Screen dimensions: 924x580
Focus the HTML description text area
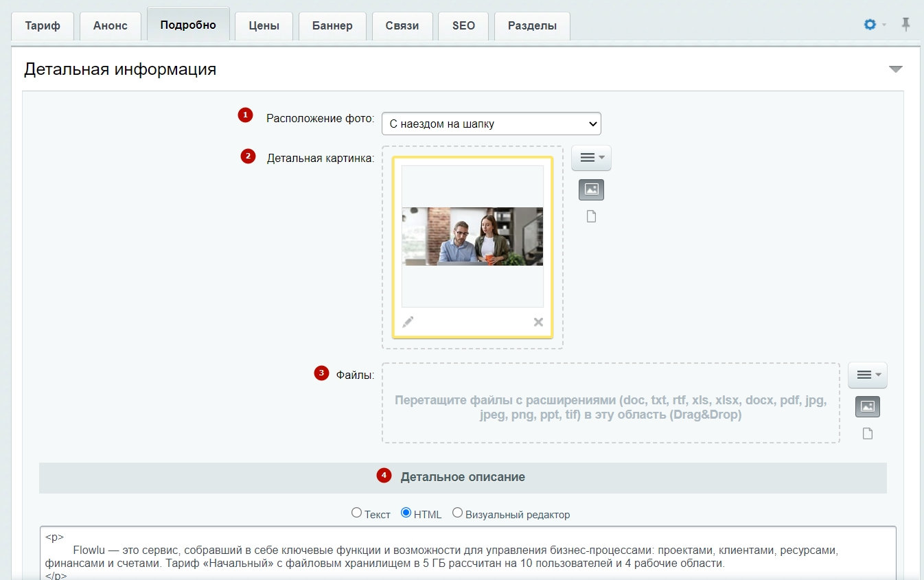click(467, 553)
